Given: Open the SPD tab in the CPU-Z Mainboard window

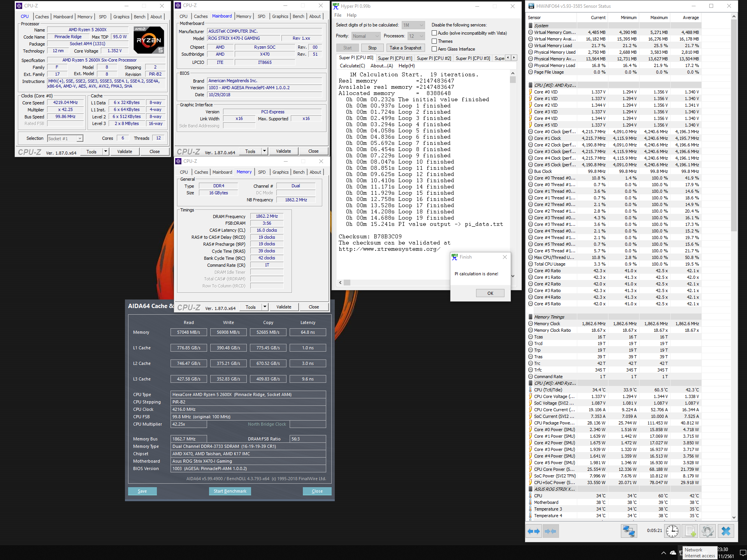Looking at the screenshot, I should [x=262, y=16].
